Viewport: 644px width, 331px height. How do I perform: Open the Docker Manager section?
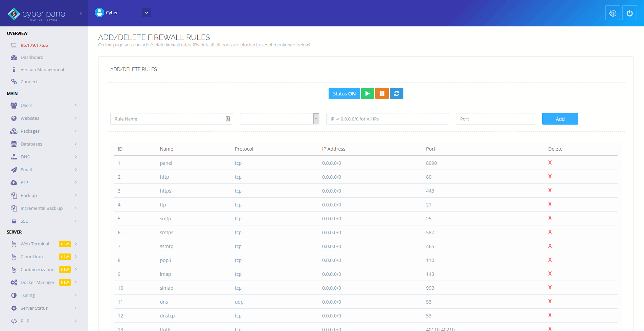[37, 282]
